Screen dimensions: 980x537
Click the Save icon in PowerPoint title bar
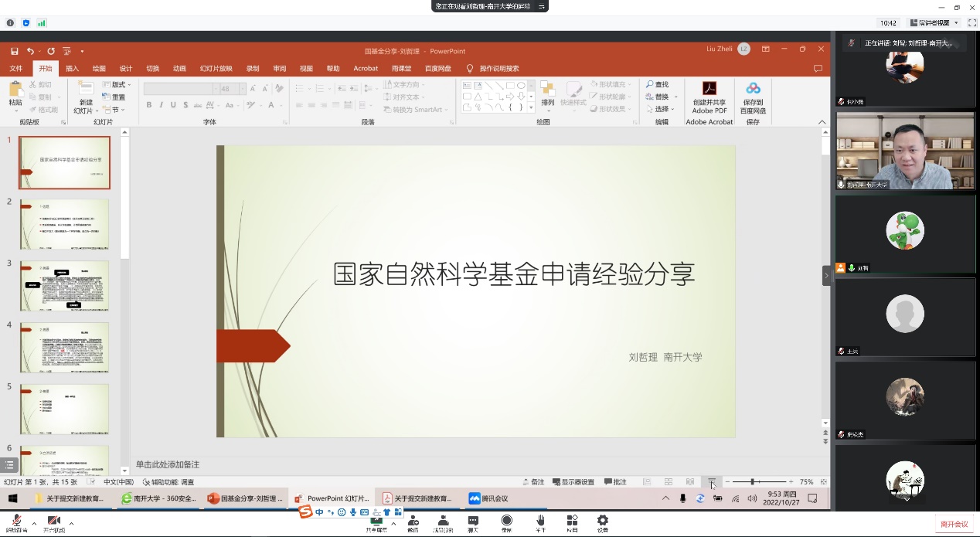[14, 51]
